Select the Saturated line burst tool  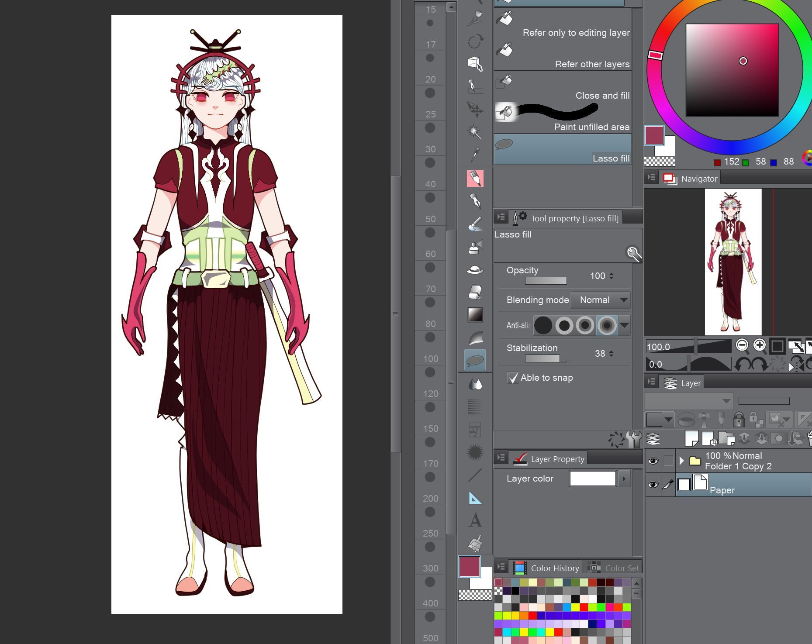(475, 452)
